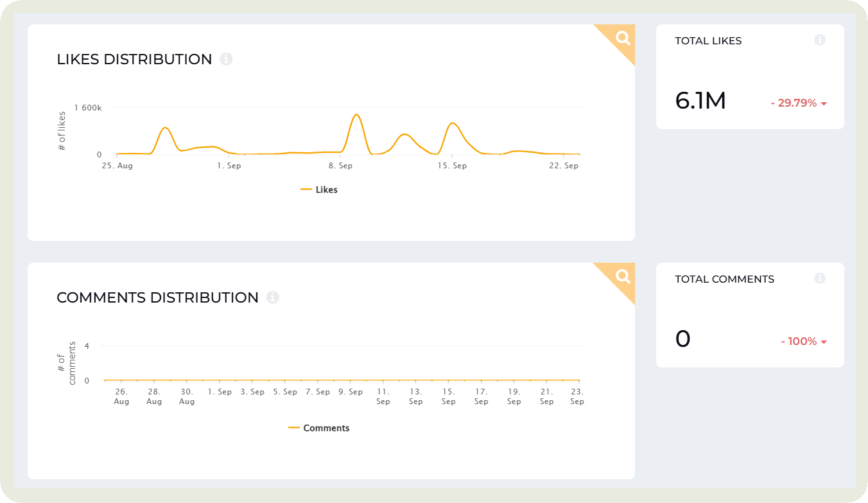
Task: Toggle the Comments legend series
Action: 319,428
